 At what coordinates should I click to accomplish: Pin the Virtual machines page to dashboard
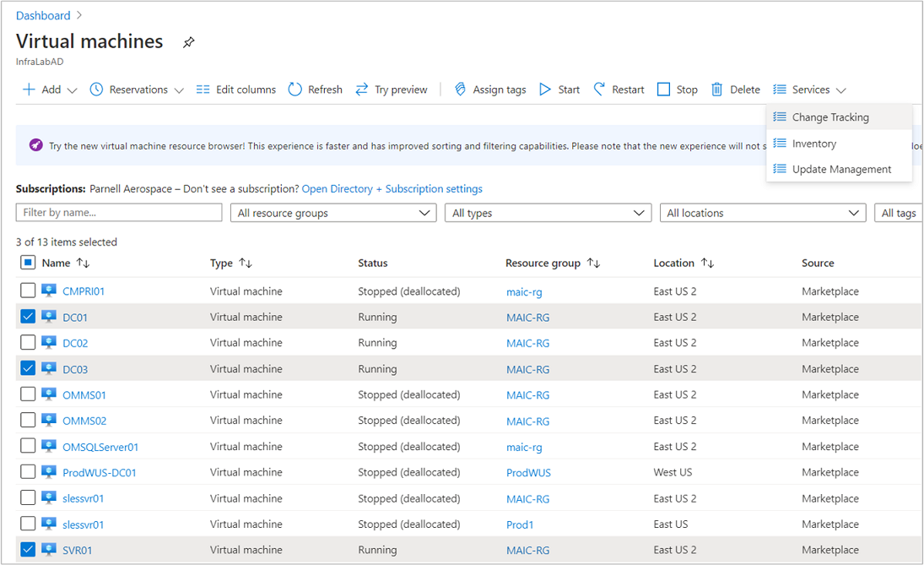pos(189,43)
